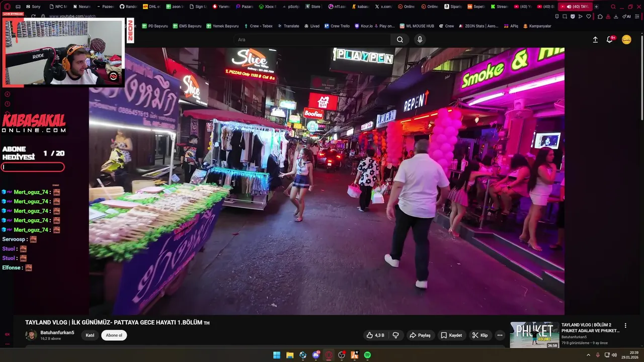Open Opera GX from the taskbar
Screen dimensions: 644x362
(329, 355)
